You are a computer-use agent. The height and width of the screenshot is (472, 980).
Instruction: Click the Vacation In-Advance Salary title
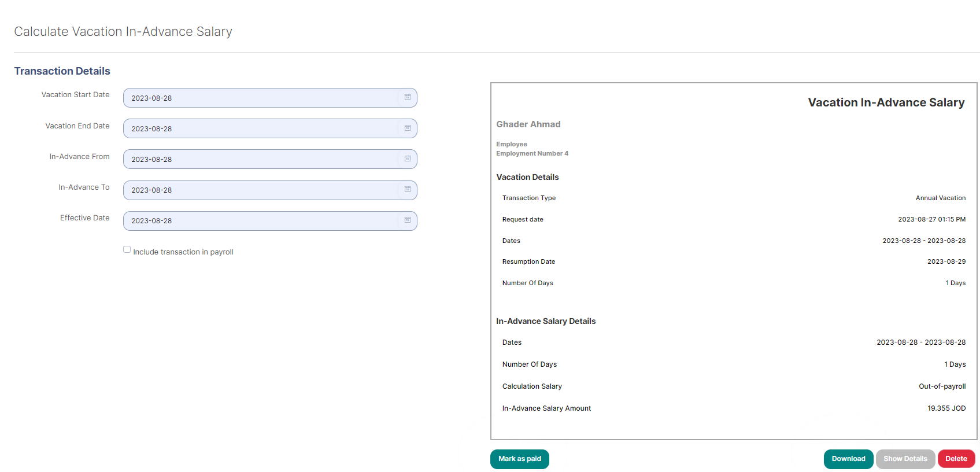pyautogui.click(x=886, y=102)
